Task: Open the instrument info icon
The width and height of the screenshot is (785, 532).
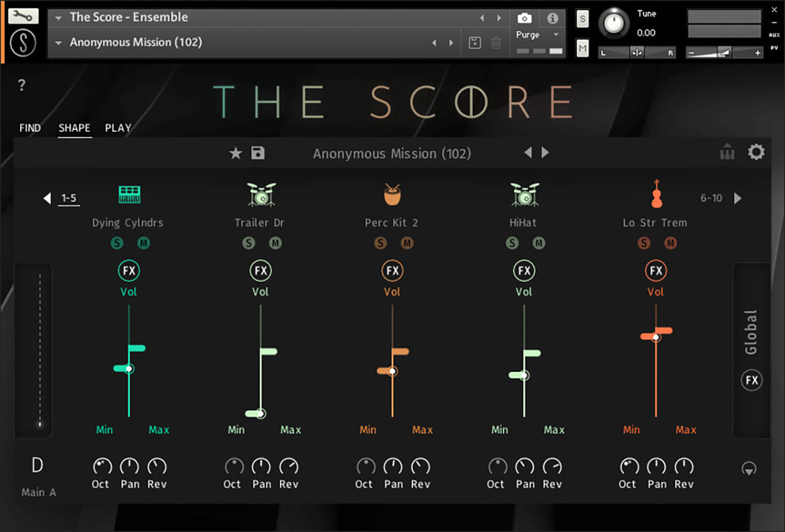Action: pos(553,18)
